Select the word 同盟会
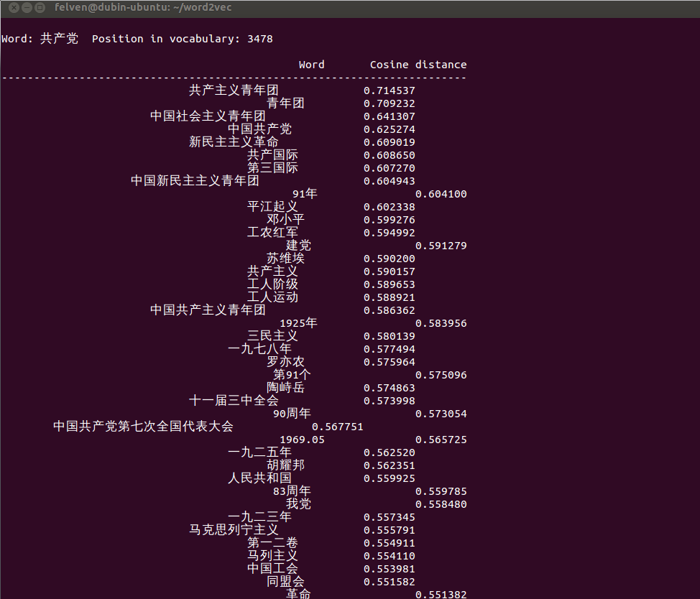Image resolution: width=700 pixels, height=599 pixels. click(285, 582)
